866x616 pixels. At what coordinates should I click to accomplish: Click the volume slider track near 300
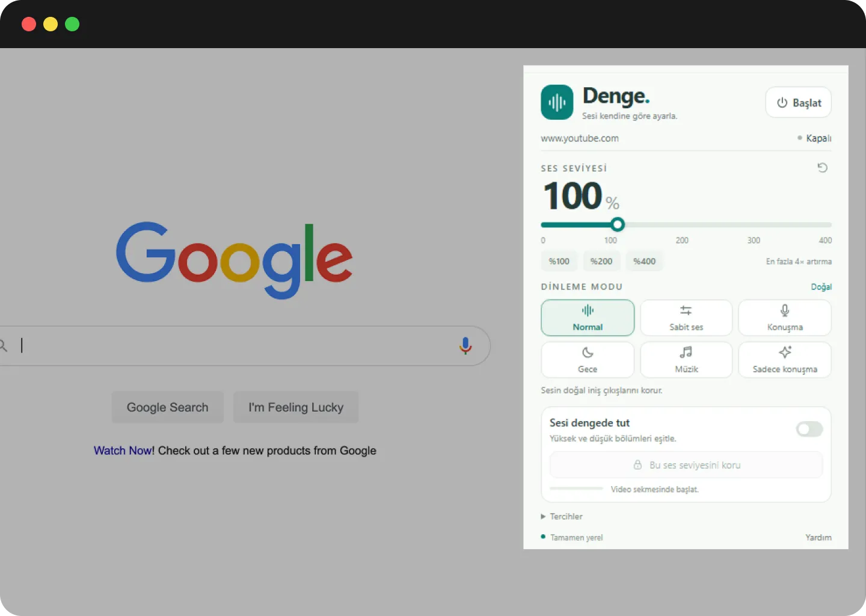click(x=754, y=225)
